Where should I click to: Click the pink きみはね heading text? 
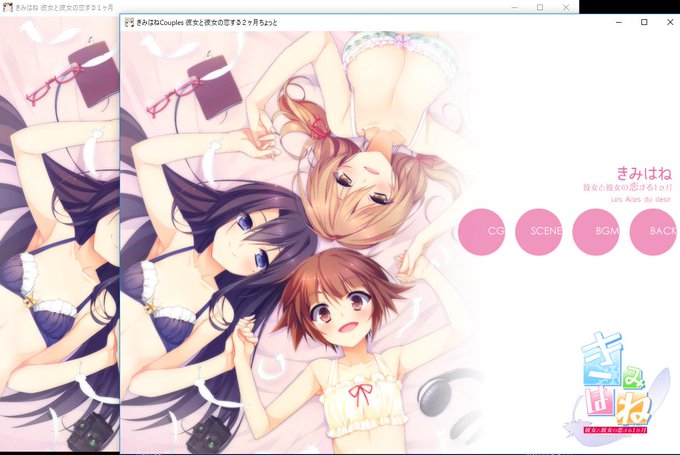click(644, 173)
